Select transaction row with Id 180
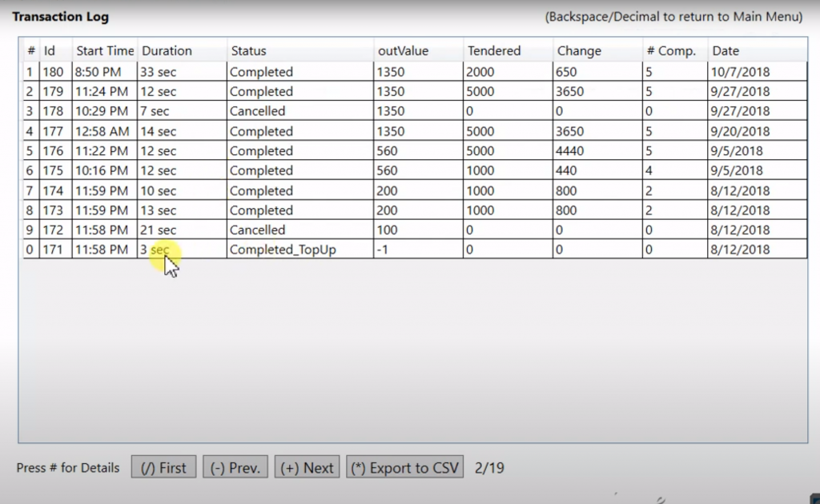 (x=54, y=72)
